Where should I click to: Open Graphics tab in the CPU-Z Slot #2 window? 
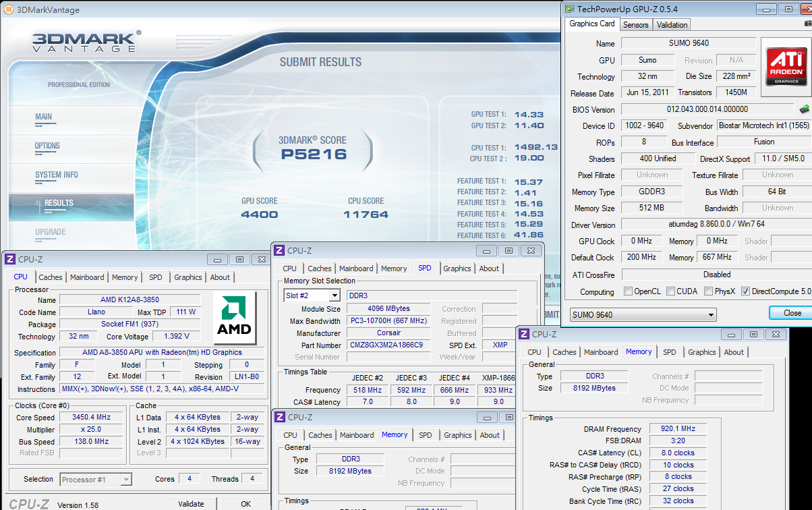coord(457,268)
